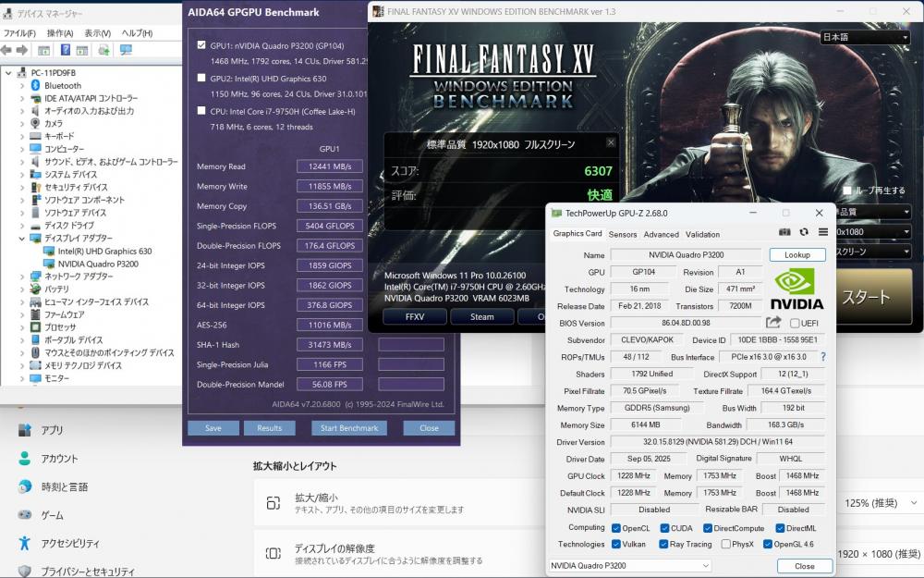This screenshot has height=578, width=924.
Task: Open the 表示(V) menu in Device Manager
Action: (97, 33)
